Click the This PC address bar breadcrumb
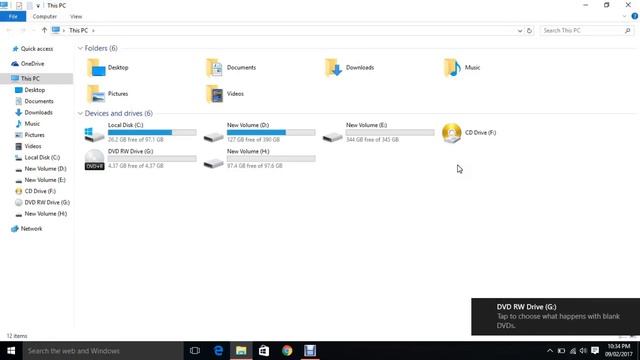This screenshot has width=640, height=360. coord(78,31)
